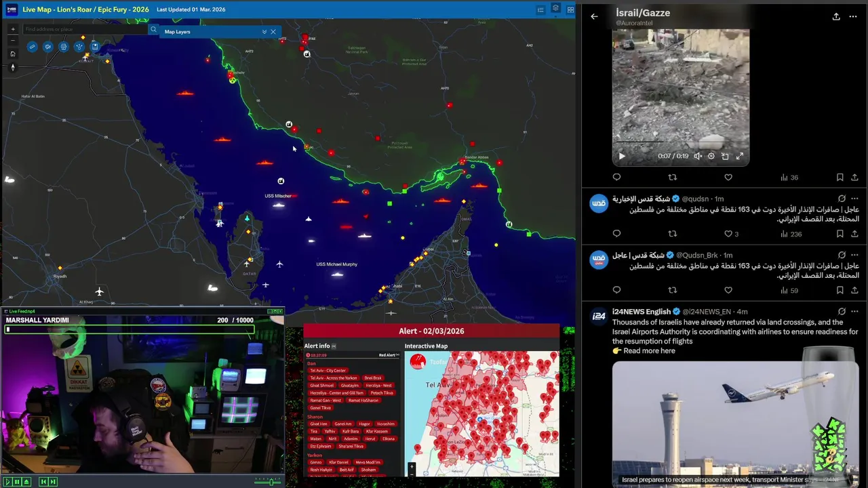Select the Petach Tikva alert tag
This screenshot has width=868, height=488.
click(382, 393)
